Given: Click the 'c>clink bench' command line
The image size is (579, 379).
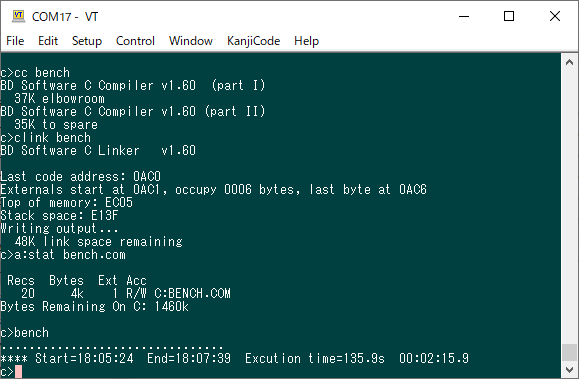Looking at the screenshot, I should coord(45,137).
